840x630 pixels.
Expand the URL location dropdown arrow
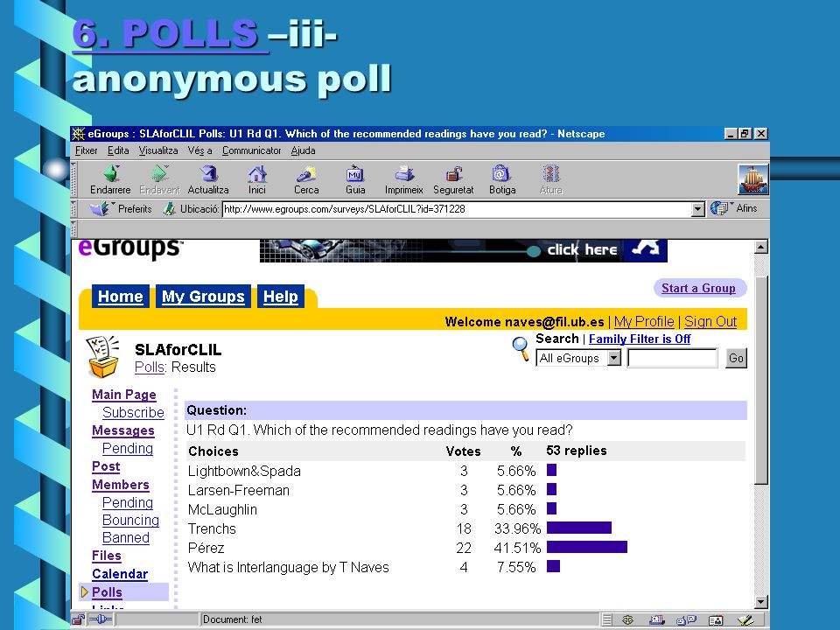[x=697, y=209]
